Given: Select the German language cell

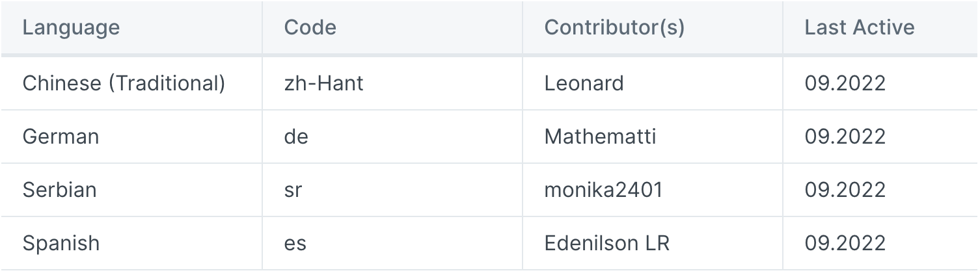Looking at the screenshot, I should 61,136.
